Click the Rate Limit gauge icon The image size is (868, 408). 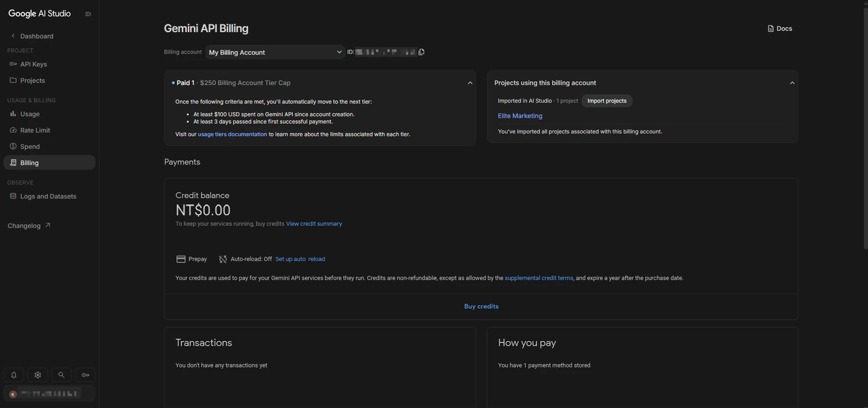click(x=13, y=130)
